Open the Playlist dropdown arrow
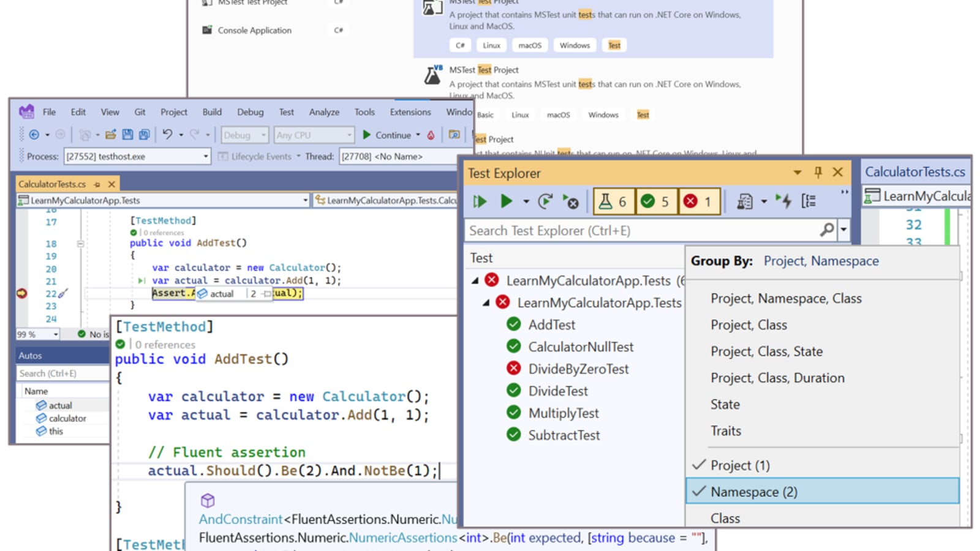Image resolution: width=980 pixels, height=551 pixels. coord(763,201)
